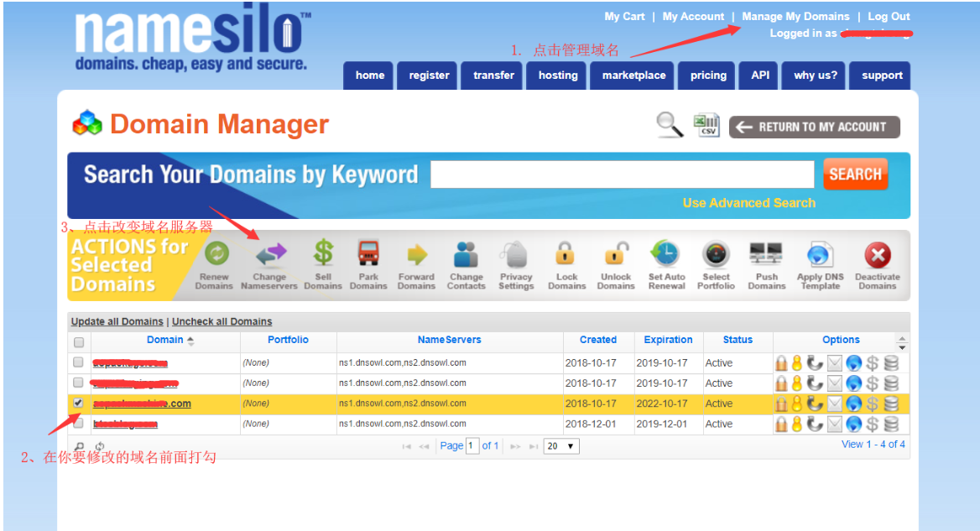
Task: Switch to the hosting tab
Action: click(557, 75)
